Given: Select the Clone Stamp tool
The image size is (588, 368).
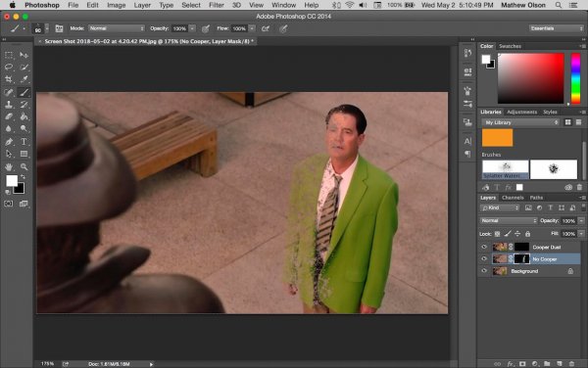Looking at the screenshot, I should [9, 105].
